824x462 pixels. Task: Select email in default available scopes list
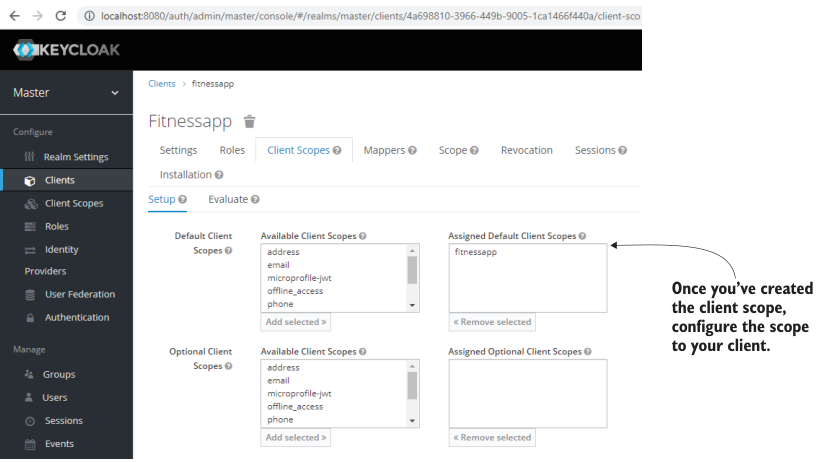[279, 265]
